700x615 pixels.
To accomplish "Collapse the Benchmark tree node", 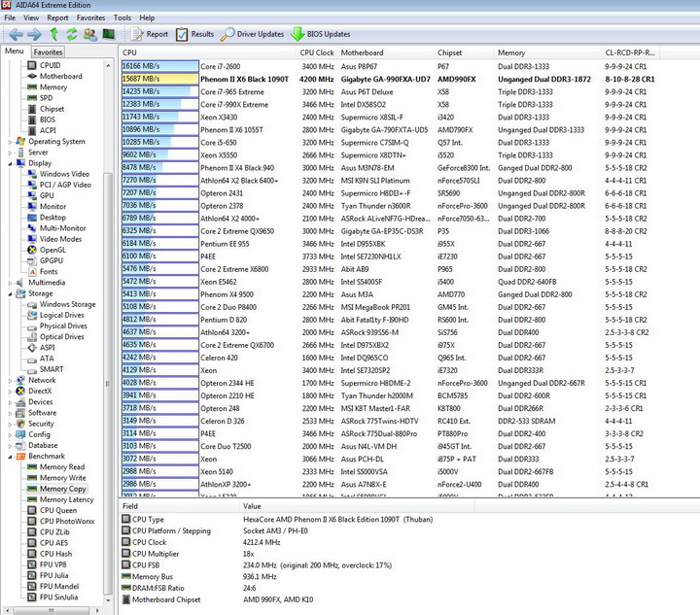I will coord(11,457).
